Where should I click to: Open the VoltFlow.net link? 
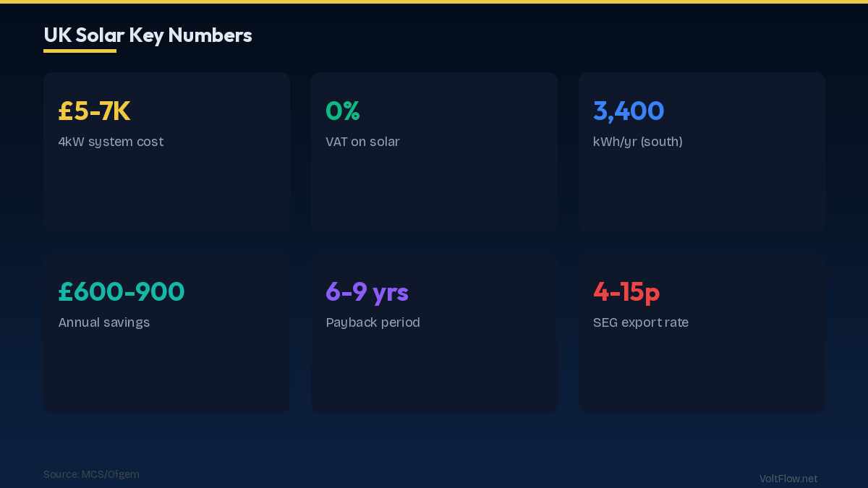788,479
